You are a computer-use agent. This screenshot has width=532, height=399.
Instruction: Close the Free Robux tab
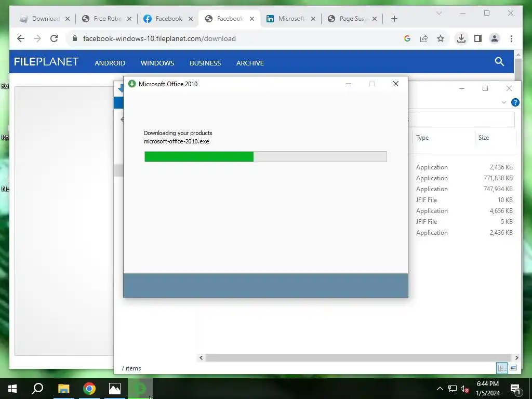tap(129, 19)
